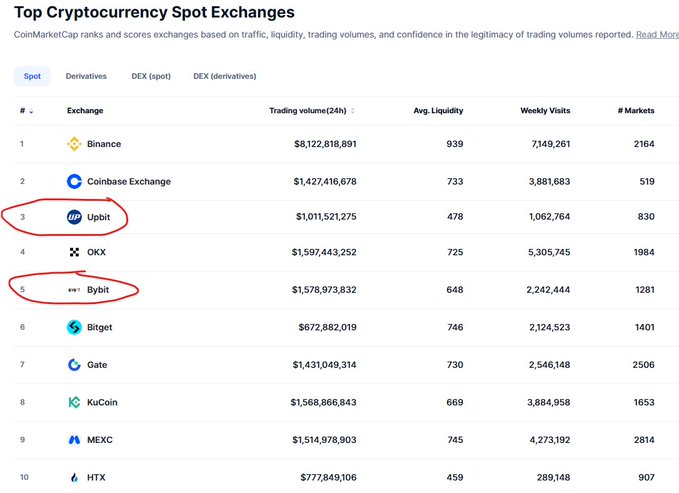Click HTX liquidity score 459
The width and height of the screenshot is (679, 493).
coord(455,477)
